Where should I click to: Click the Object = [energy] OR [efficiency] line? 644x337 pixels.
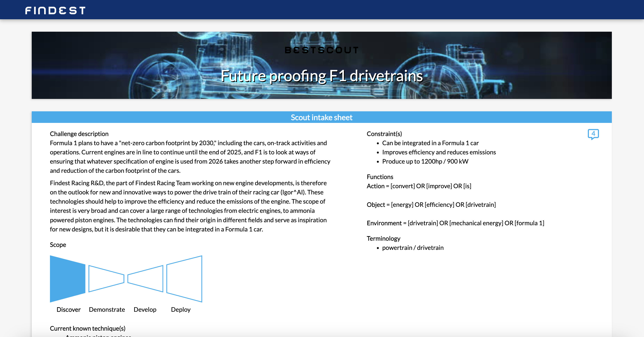(431, 205)
